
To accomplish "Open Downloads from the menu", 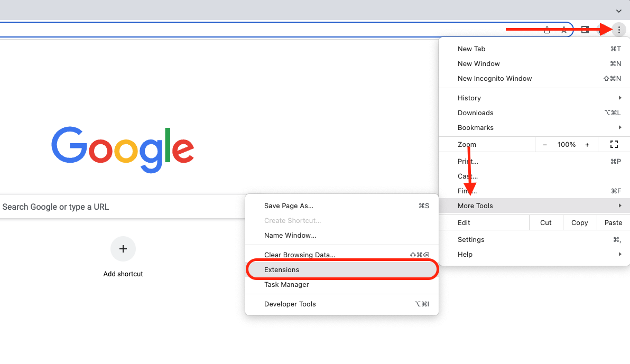I will point(534,113).
